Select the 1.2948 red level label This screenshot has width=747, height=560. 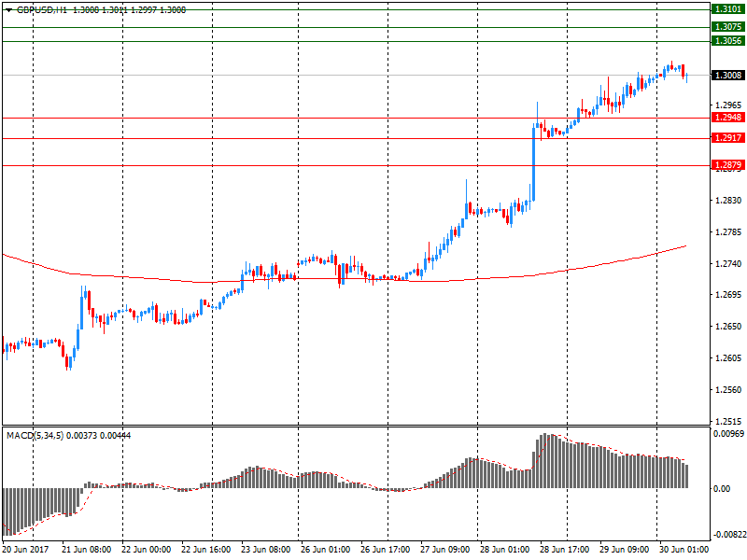click(x=728, y=118)
